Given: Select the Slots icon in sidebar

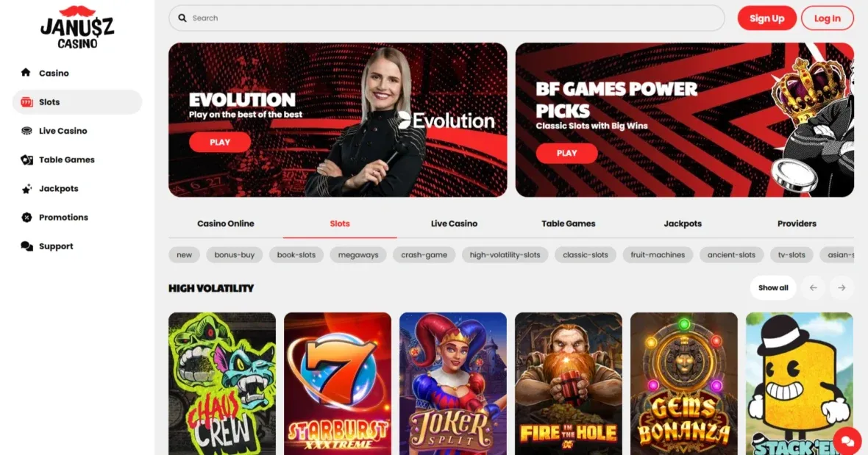Looking at the screenshot, I should click(x=26, y=101).
